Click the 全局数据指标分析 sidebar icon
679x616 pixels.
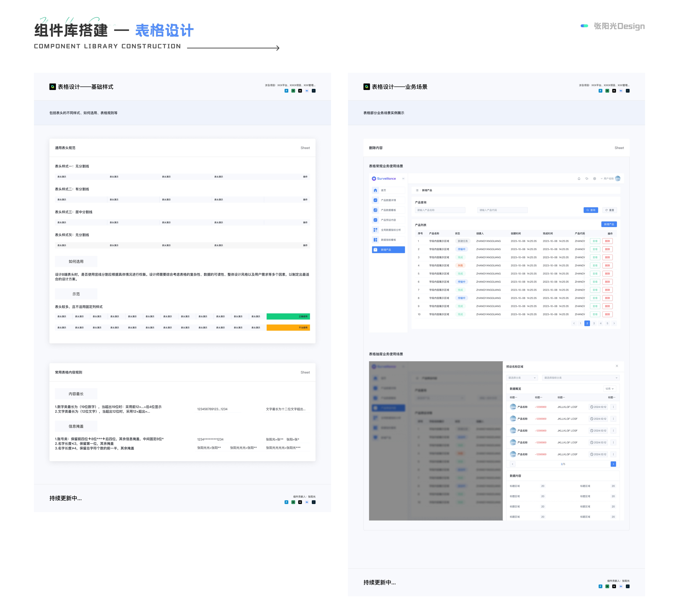click(x=375, y=230)
